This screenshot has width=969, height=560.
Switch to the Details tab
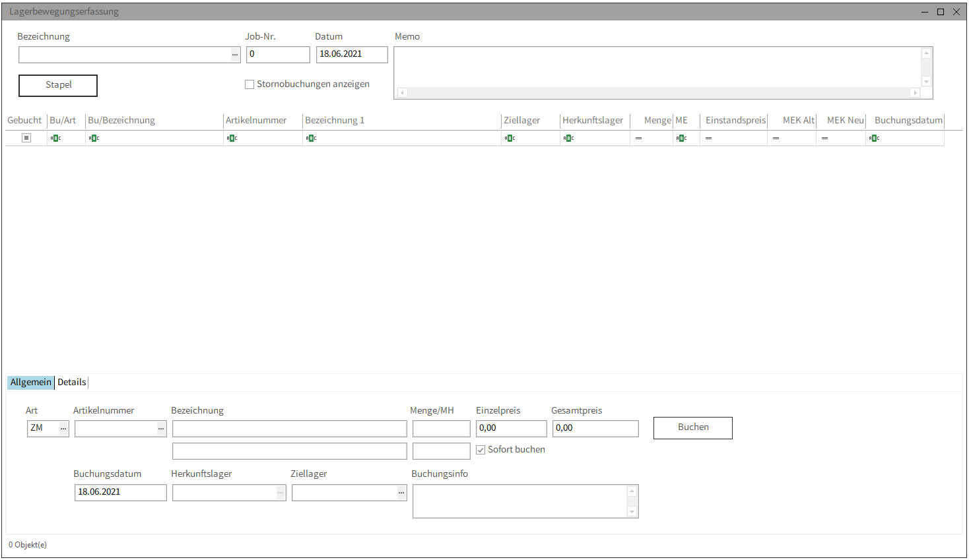pos(71,383)
